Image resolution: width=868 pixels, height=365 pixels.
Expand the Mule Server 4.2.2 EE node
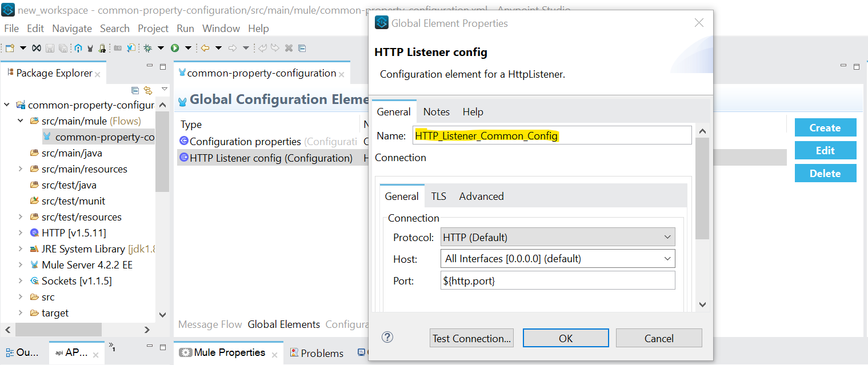(21, 265)
